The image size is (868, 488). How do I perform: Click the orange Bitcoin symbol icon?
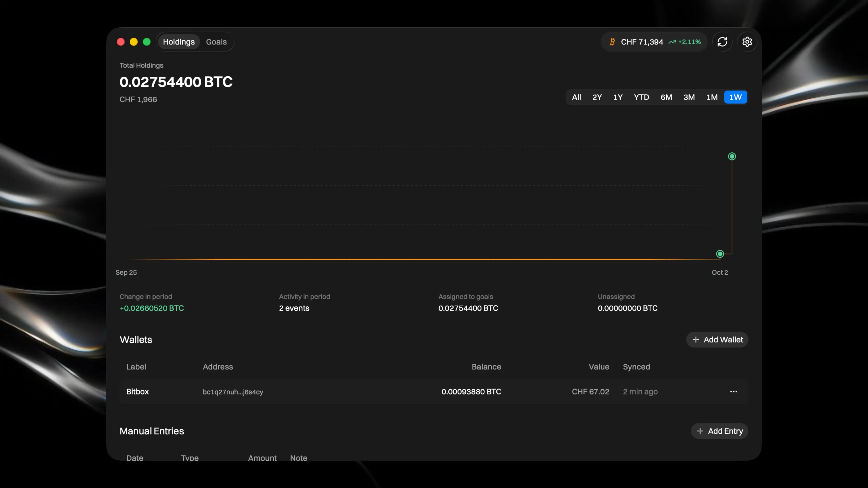pos(612,42)
